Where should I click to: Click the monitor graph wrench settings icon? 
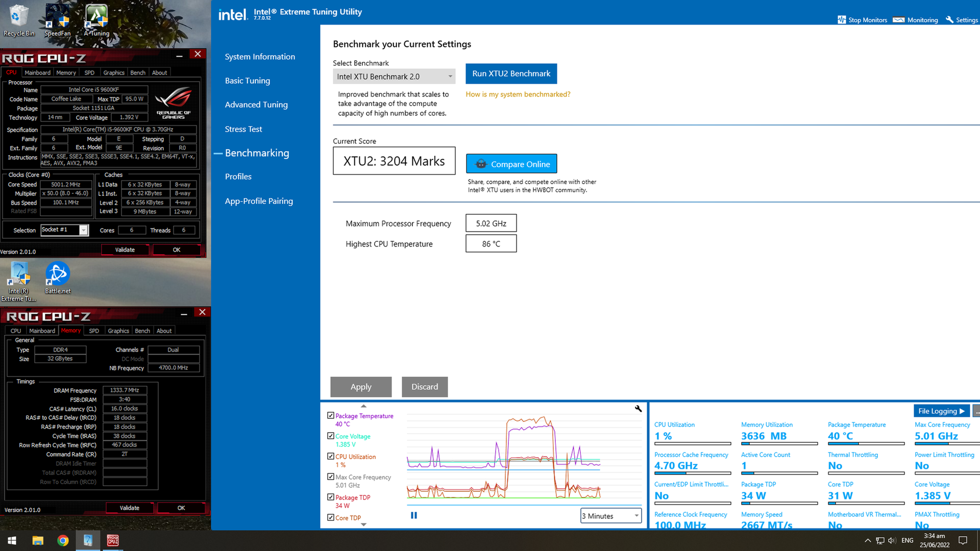pyautogui.click(x=638, y=409)
